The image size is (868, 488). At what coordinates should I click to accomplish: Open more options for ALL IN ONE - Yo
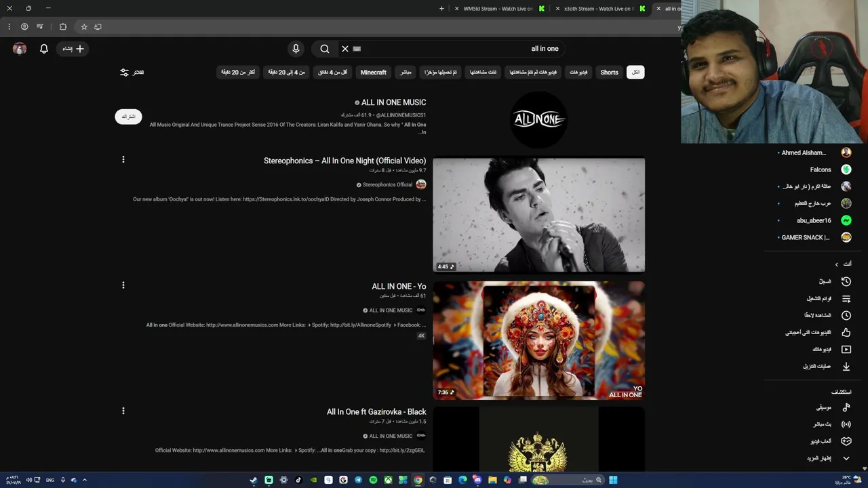[123, 285]
